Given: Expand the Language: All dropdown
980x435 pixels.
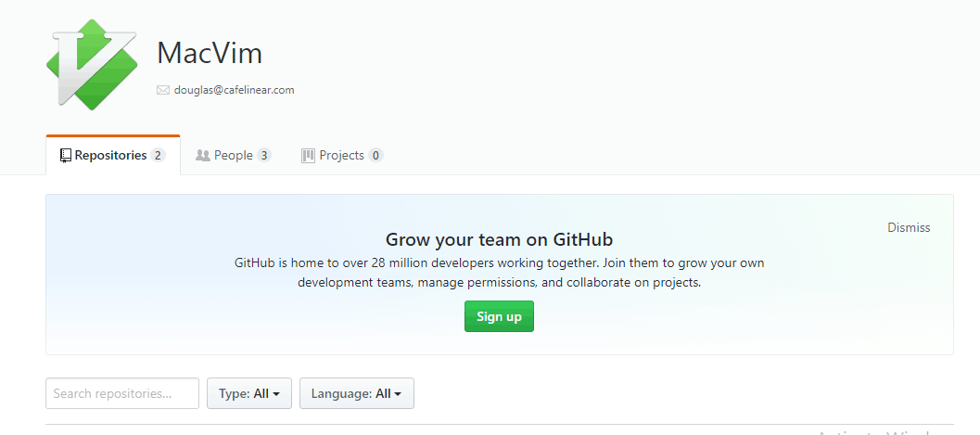Looking at the screenshot, I should [357, 394].
